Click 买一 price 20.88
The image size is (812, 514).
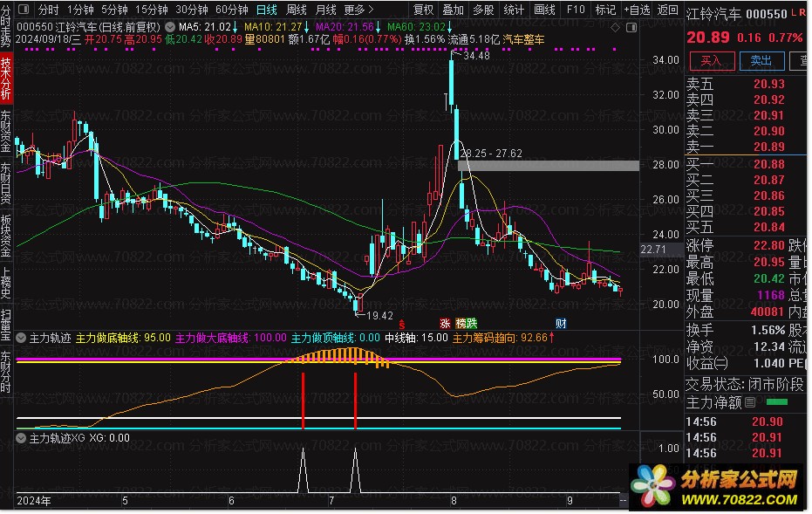click(x=769, y=165)
